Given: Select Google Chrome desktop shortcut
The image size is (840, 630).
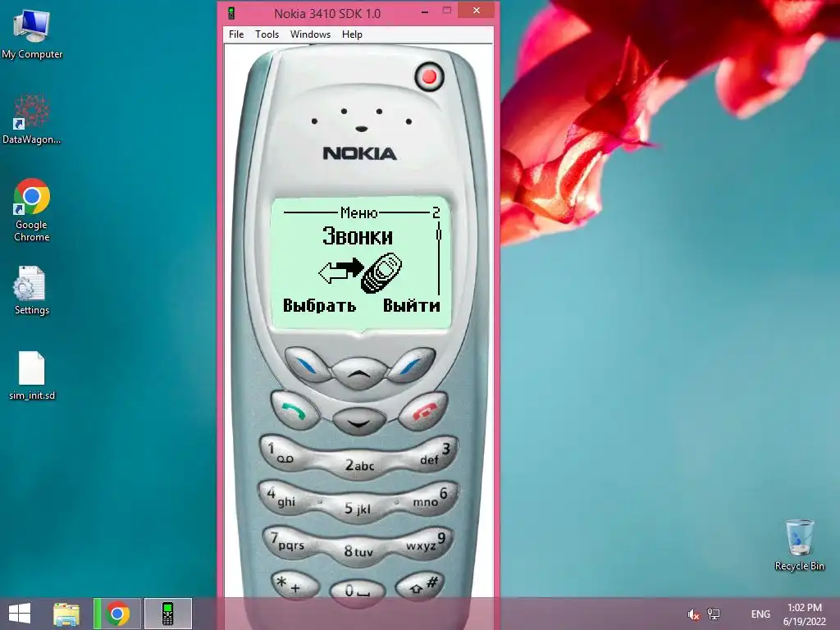Looking at the screenshot, I should point(32,210).
